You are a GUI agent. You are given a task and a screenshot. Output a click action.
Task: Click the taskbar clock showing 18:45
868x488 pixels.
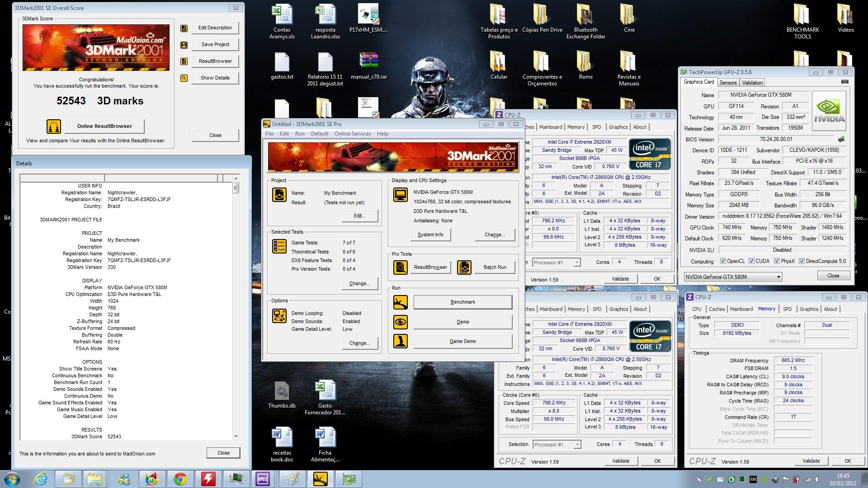point(843,479)
